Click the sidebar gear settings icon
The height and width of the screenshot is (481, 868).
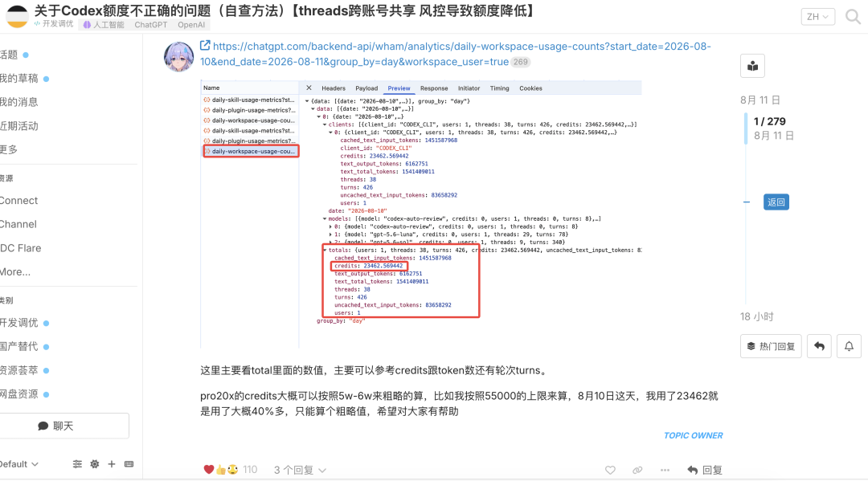coord(95,464)
